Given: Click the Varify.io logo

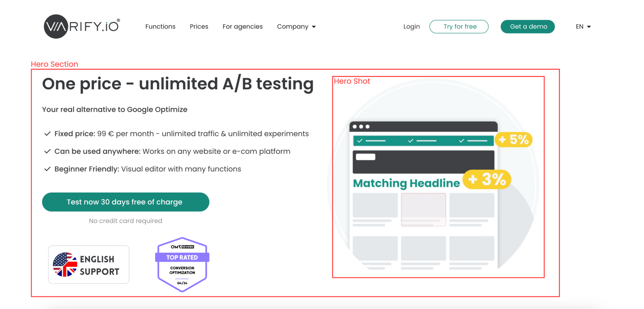Looking at the screenshot, I should coord(82,26).
